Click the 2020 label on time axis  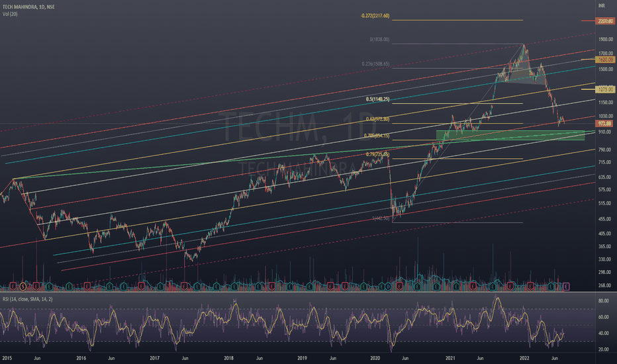click(x=375, y=358)
